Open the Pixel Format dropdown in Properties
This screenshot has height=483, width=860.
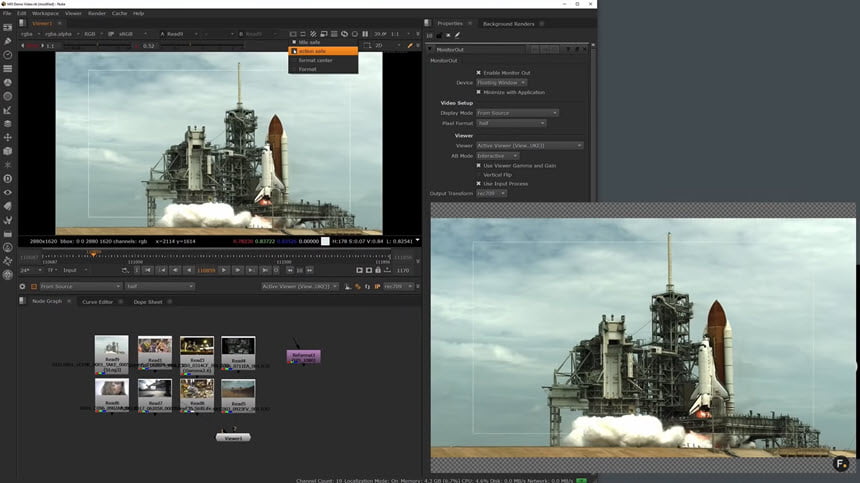pyautogui.click(x=511, y=123)
